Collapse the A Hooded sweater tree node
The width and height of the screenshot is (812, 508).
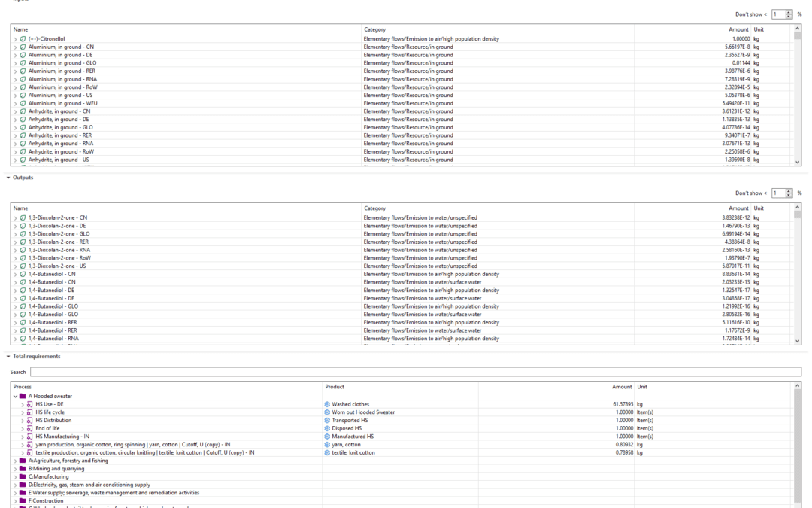point(15,397)
